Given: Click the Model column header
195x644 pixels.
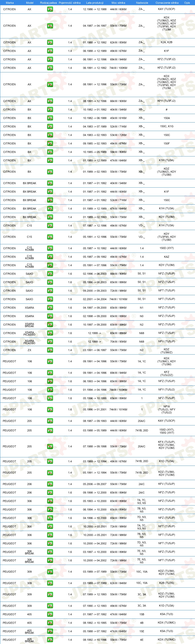Looking at the screenshot, I should pyautogui.click(x=30, y=3).
